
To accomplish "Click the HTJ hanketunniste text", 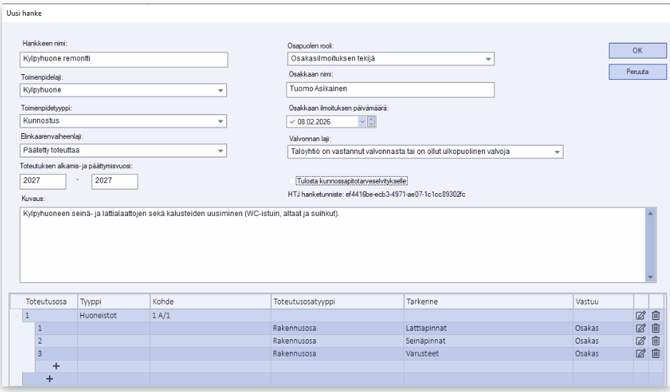I will (376, 195).
